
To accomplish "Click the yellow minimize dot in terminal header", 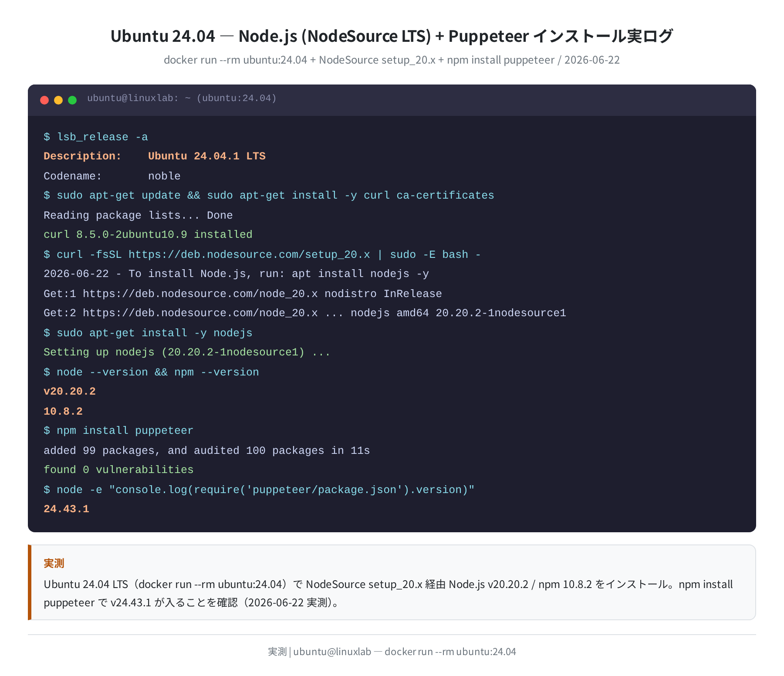I will [x=58, y=100].
